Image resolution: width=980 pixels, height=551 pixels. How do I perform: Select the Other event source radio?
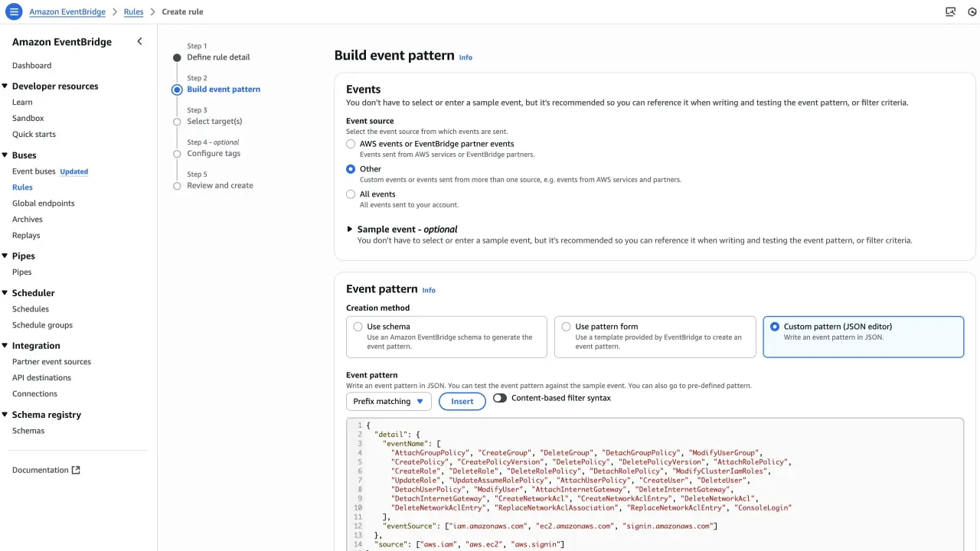pyautogui.click(x=351, y=169)
